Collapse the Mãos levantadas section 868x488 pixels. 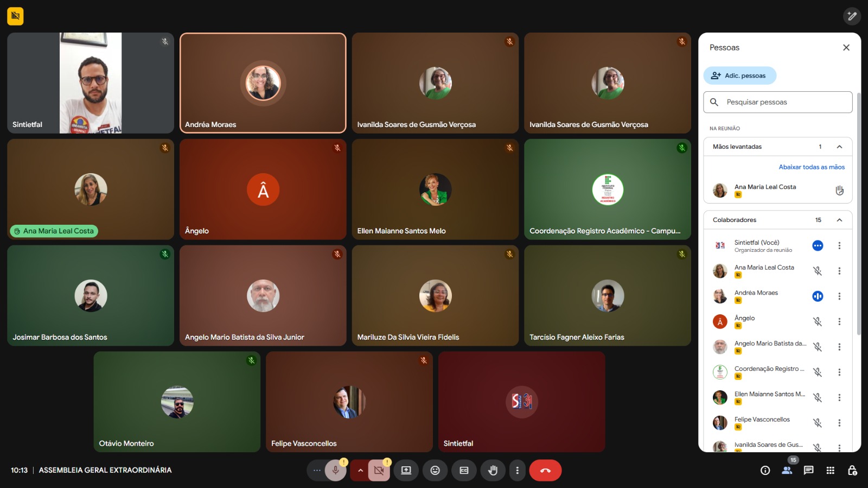(839, 147)
